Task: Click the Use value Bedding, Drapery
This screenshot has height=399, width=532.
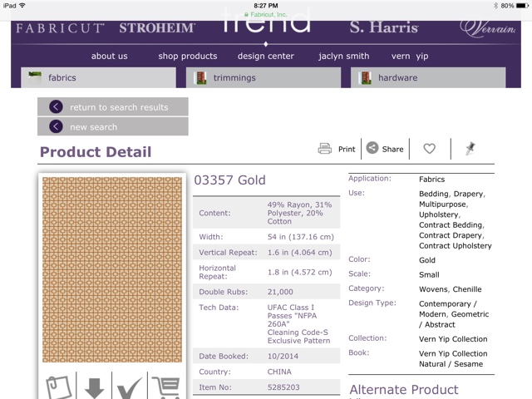Action: [x=455, y=219]
